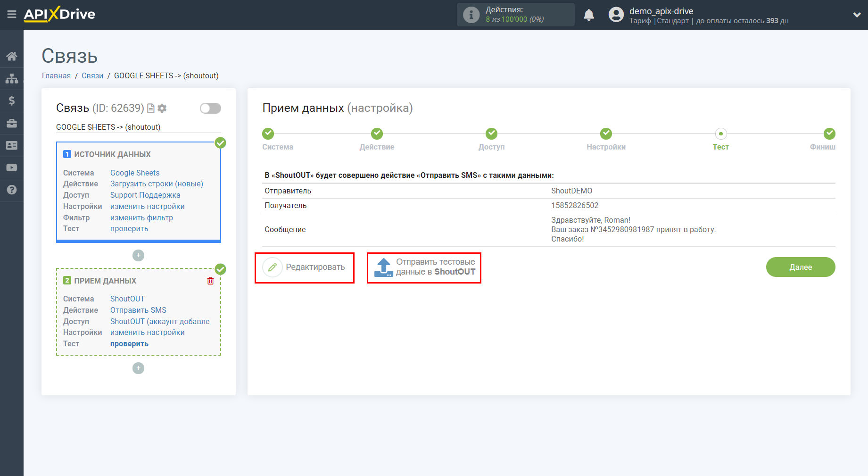Open the Отправить SMS action link
Viewport: 868px width, 476px height.
(x=138, y=310)
